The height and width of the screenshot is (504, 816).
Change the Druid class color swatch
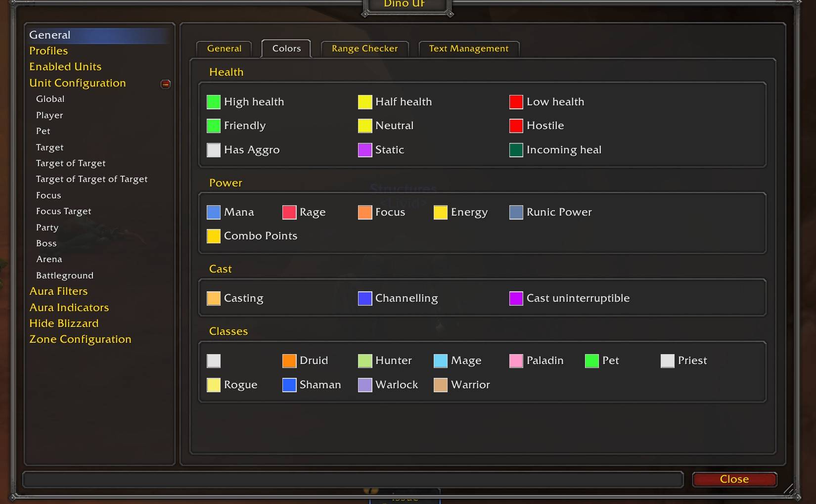point(289,361)
